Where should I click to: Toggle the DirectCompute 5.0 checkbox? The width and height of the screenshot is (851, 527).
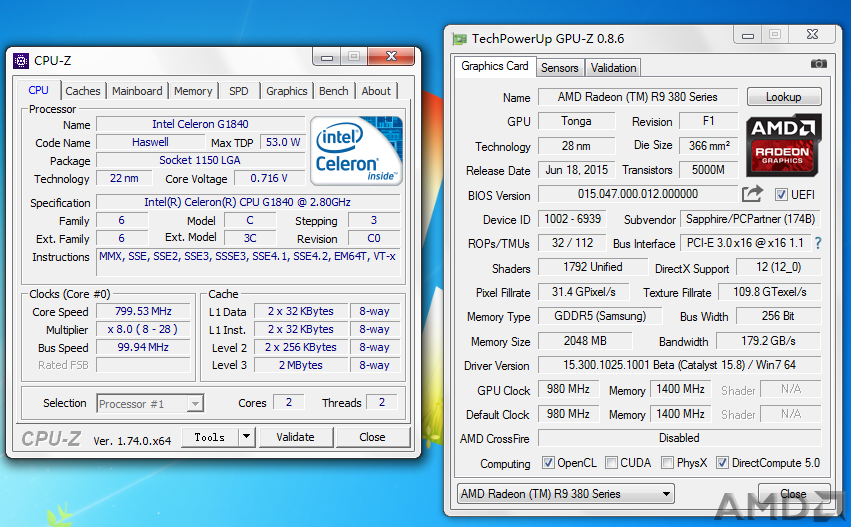(722, 462)
